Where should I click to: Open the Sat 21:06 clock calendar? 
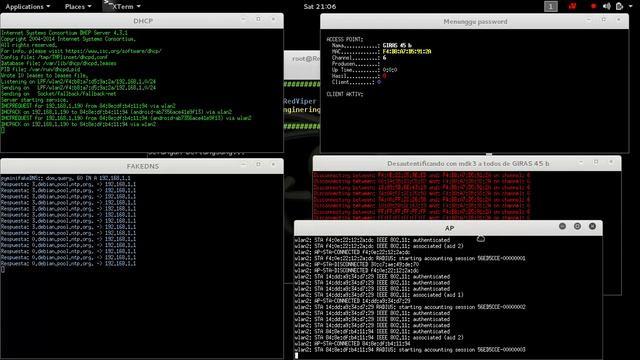pyautogui.click(x=320, y=7)
